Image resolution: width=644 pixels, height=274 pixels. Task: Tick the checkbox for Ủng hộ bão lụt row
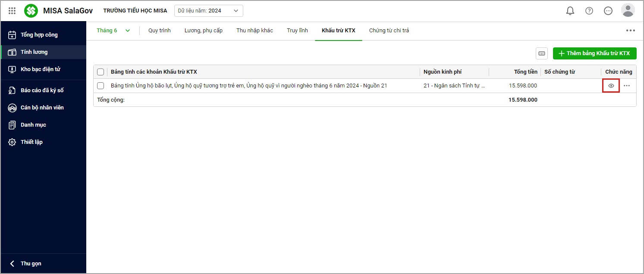(x=101, y=86)
